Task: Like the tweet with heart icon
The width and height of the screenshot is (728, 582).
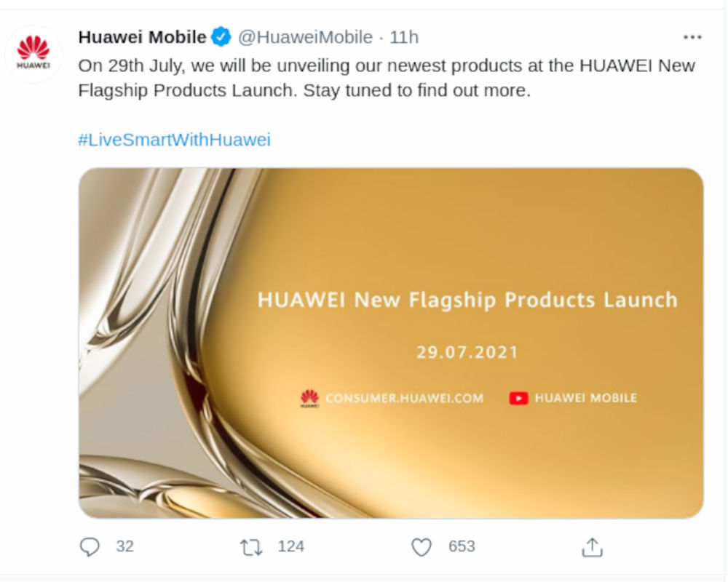Action: coord(422,547)
